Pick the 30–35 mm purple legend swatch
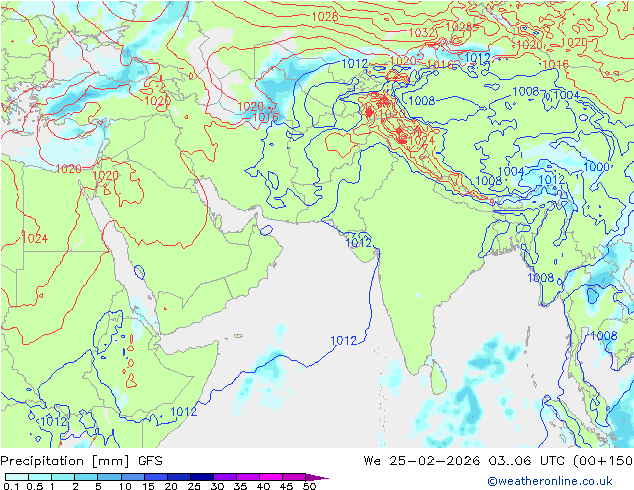 (x=224, y=477)
